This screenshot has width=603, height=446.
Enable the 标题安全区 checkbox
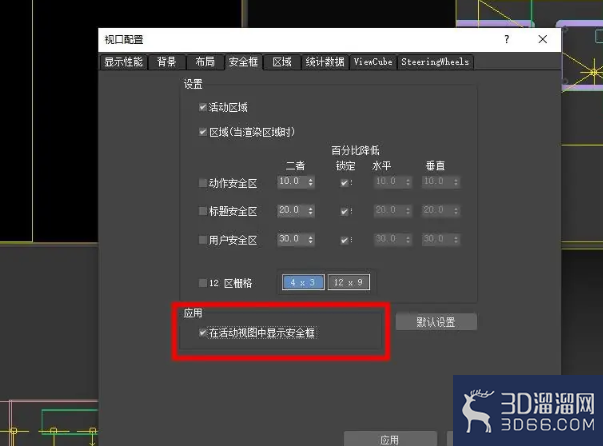coord(203,211)
